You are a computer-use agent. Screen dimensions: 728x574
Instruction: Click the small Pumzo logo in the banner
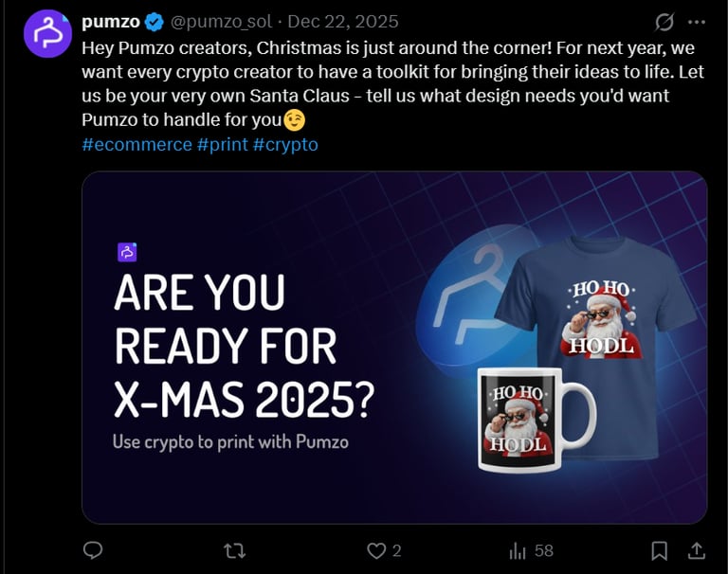[128, 252]
